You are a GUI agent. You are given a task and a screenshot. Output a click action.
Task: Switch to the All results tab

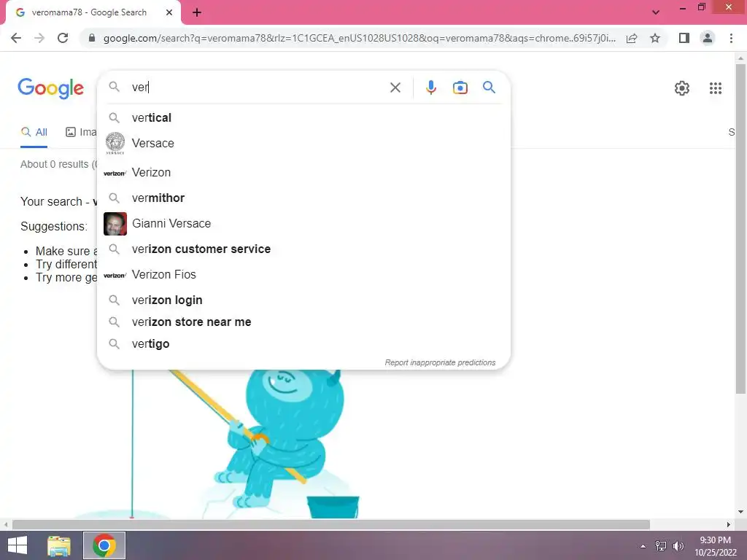[x=34, y=132]
